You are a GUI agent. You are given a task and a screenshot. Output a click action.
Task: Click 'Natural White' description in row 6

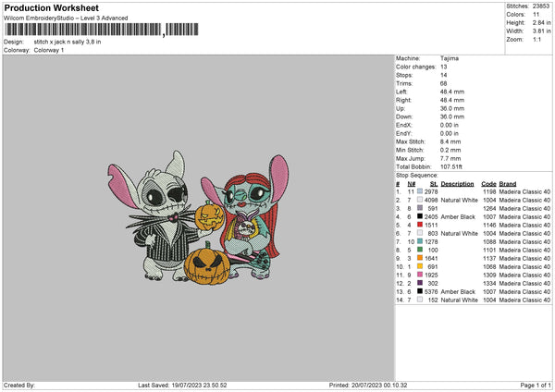460,233
